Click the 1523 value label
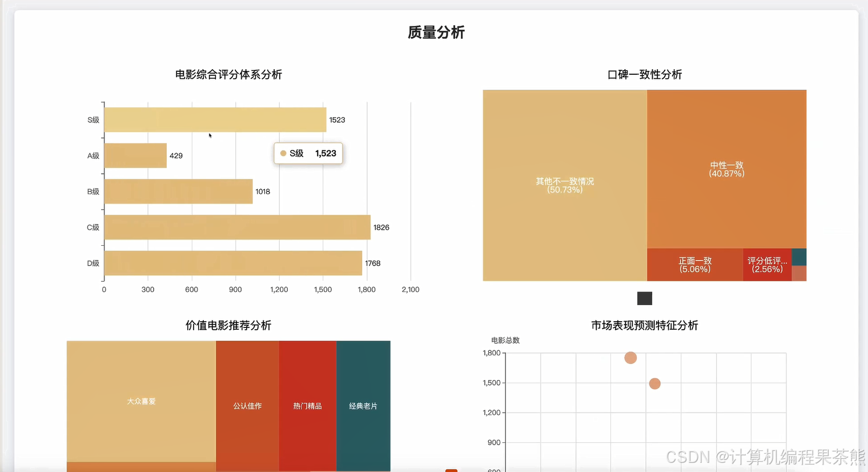The width and height of the screenshot is (868, 472). 337,120
